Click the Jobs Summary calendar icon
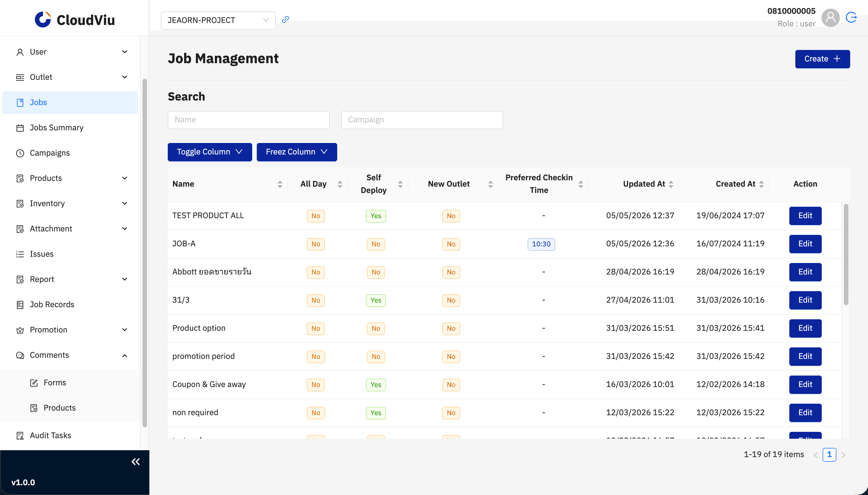The height and width of the screenshot is (495, 868). [x=20, y=128]
